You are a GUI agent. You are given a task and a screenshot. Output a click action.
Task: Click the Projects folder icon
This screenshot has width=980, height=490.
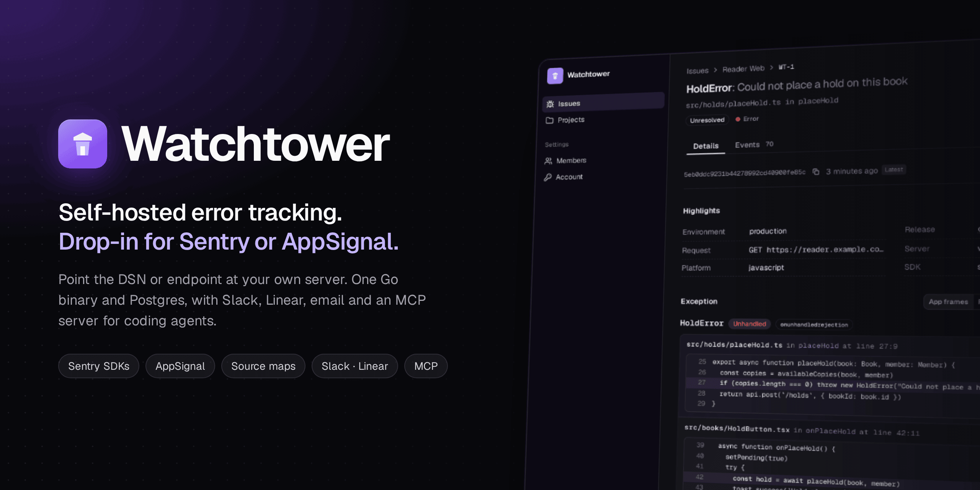coord(550,120)
